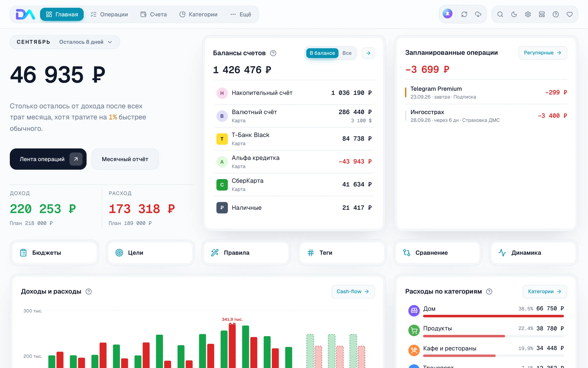Open the Теги shortcut
The height and width of the screenshot is (368, 588).
tap(342, 253)
